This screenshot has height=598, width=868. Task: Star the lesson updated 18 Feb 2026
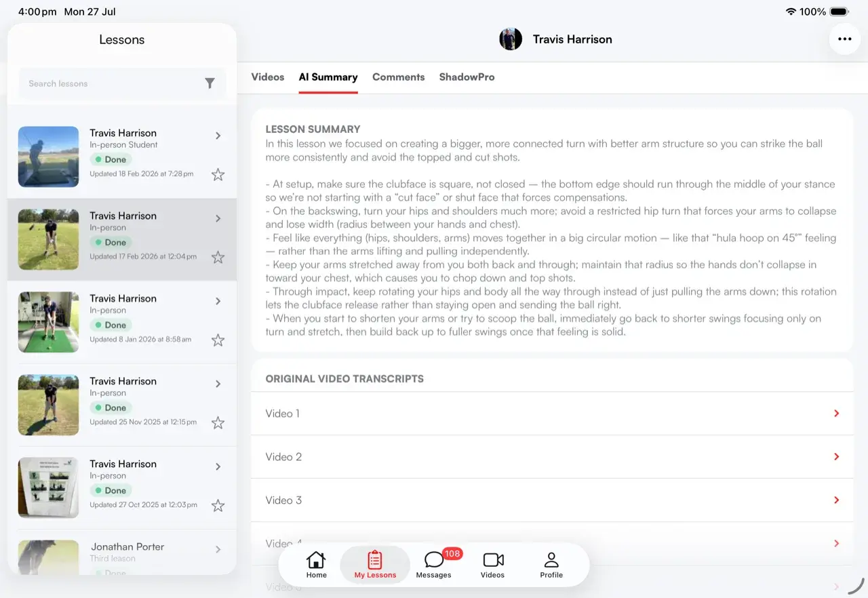tap(218, 174)
